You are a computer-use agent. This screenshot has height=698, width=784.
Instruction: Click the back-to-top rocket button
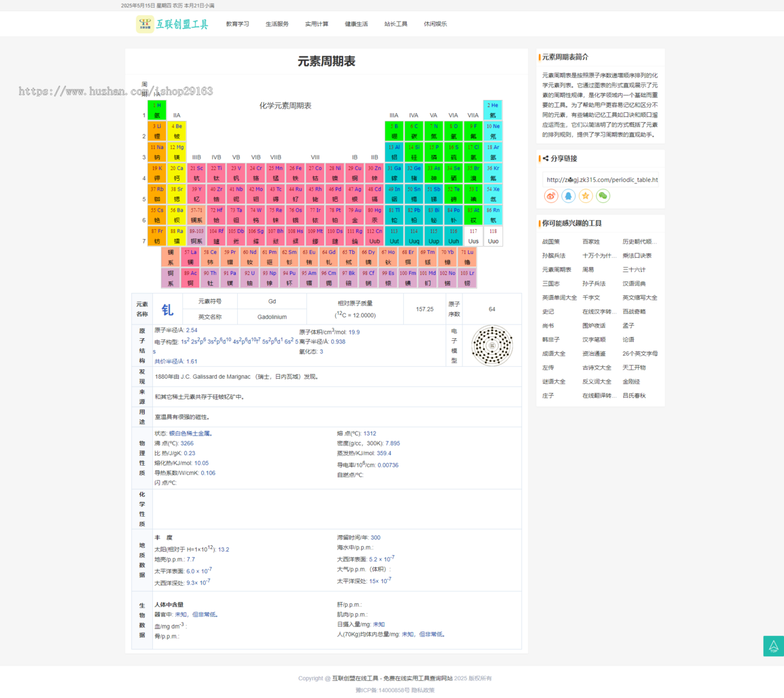[x=774, y=646]
